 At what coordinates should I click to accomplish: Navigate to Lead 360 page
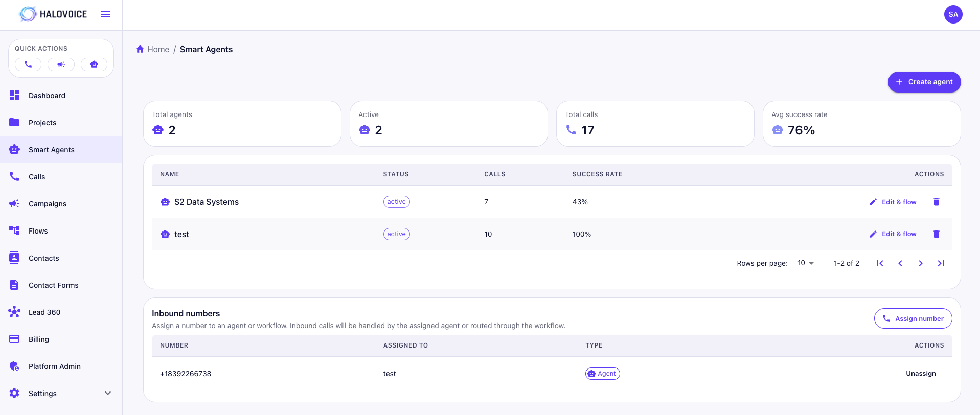click(x=44, y=312)
